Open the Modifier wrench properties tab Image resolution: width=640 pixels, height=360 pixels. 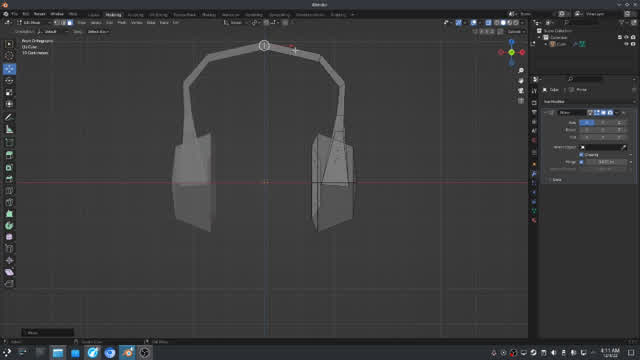point(534,174)
